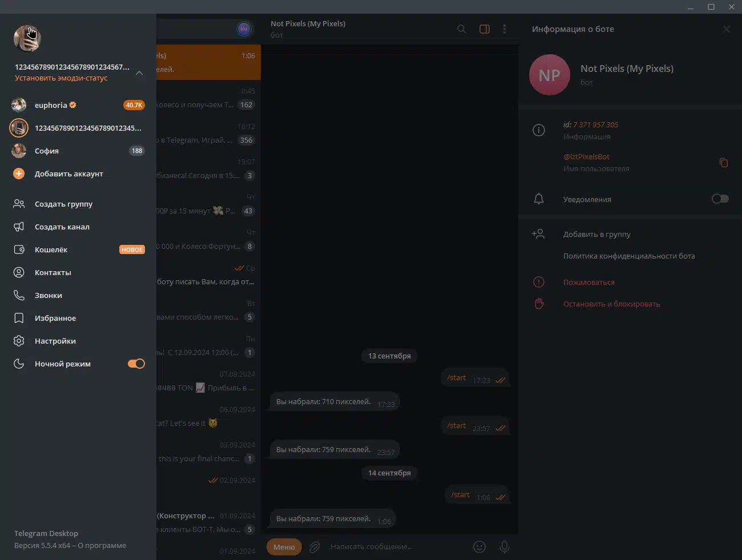Image resolution: width=742 pixels, height=560 pixels.
Task: Open the Settings menu item
Action: (55, 341)
